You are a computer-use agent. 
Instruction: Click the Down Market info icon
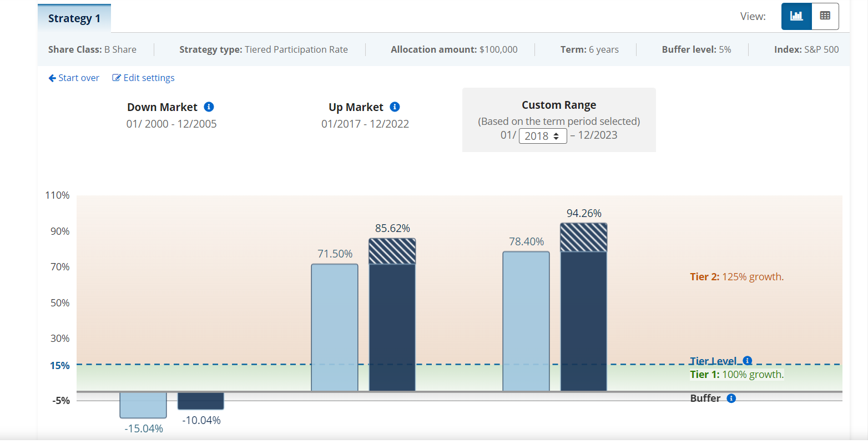tap(209, 107)
